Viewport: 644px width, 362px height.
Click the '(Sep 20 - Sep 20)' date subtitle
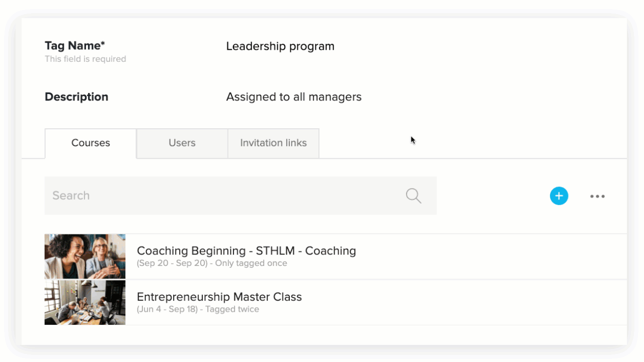(x=172, y=263)
